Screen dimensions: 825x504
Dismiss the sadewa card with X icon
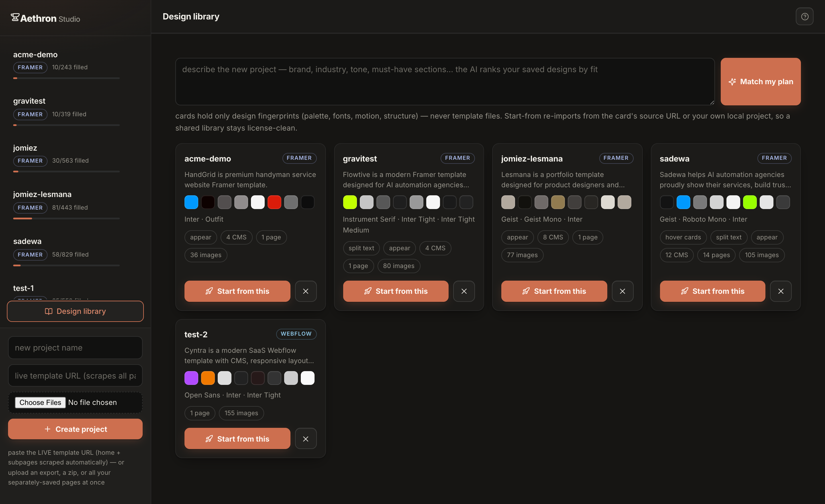pos(781,291)
